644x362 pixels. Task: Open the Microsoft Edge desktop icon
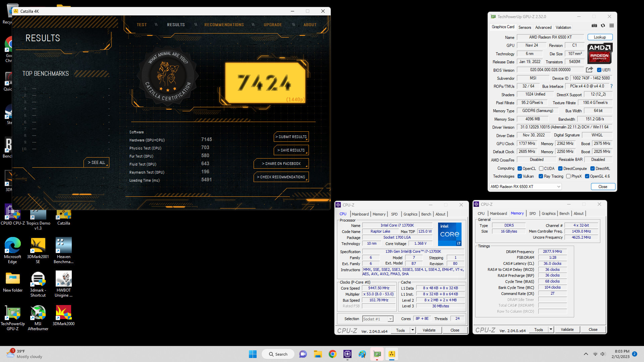(13, 250)
